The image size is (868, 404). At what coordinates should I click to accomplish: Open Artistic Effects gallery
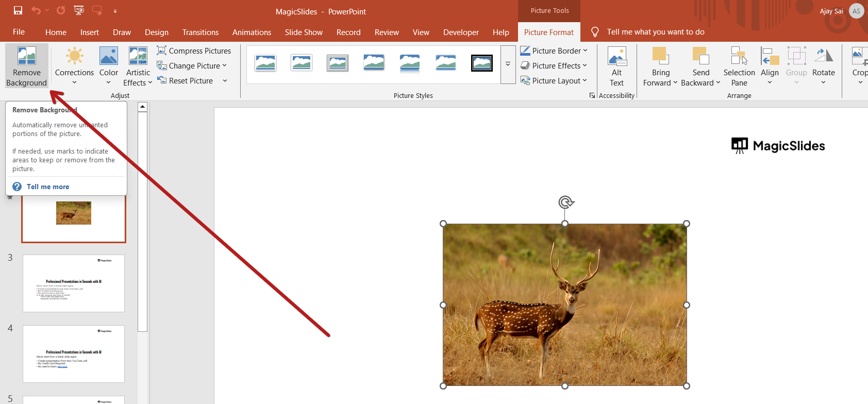tap(138, 65)
